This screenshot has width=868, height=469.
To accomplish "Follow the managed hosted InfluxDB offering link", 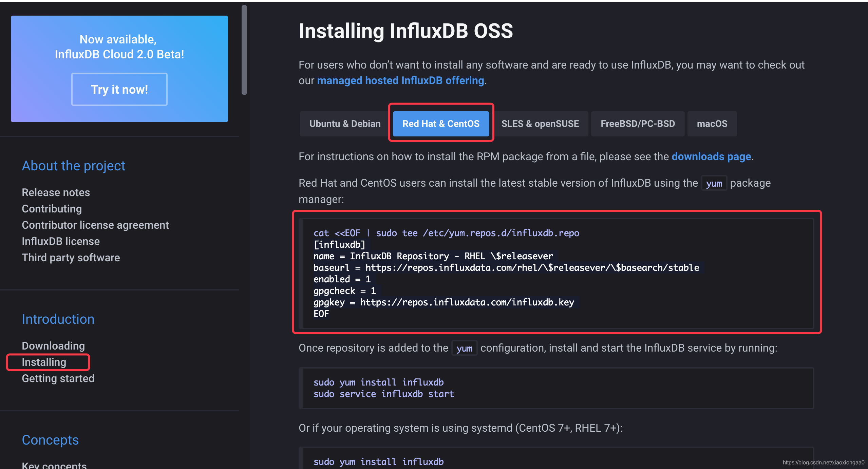I will 400,80.
